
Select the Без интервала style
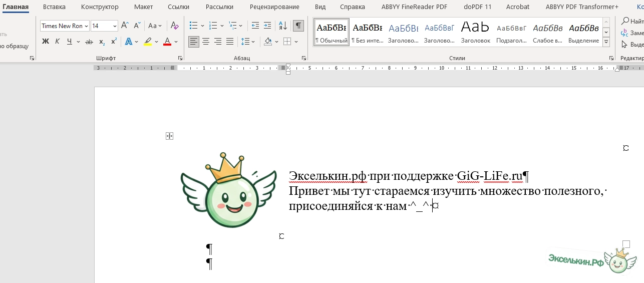coord(367,32)
